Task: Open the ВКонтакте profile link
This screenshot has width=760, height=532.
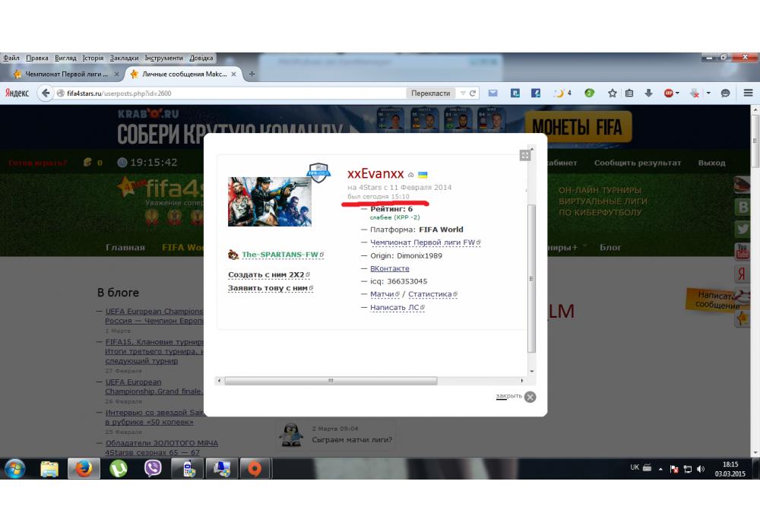Action: pos(390,268)
